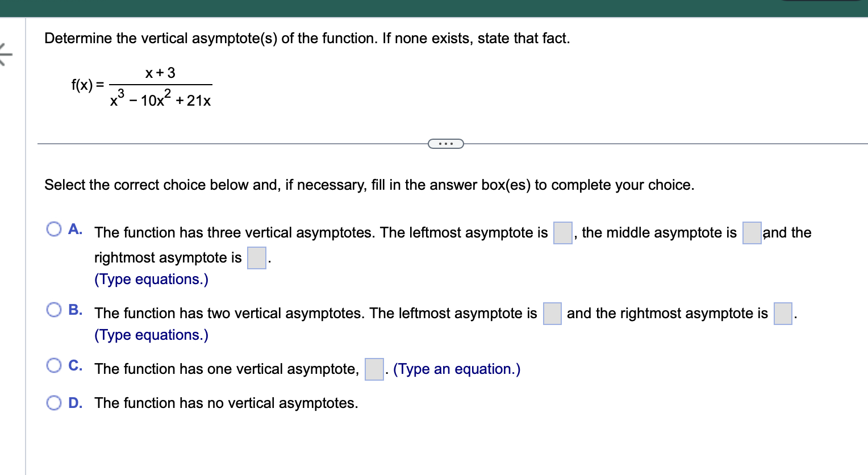The width and height of the screenshot is (868, 475).
Task: Click the dark button in the top green bar
Action: 823,3
